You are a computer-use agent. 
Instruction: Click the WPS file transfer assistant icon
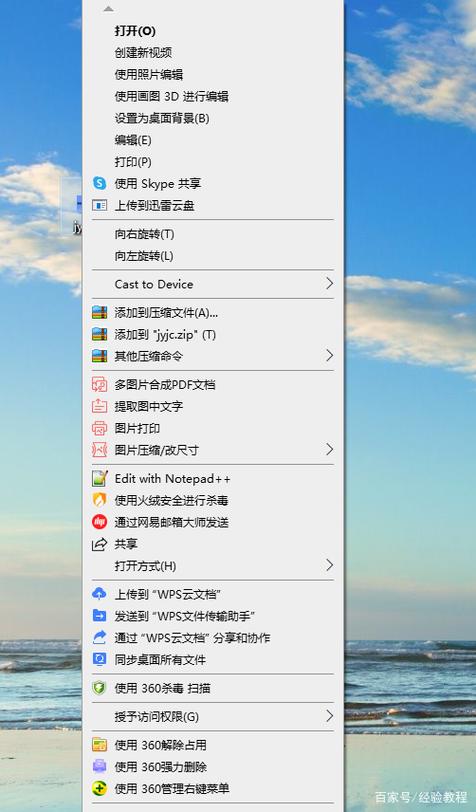[99, 616]
